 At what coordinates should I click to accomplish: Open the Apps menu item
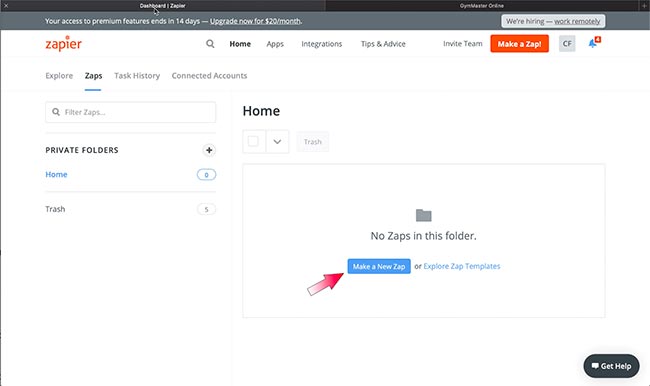[275, 44]
